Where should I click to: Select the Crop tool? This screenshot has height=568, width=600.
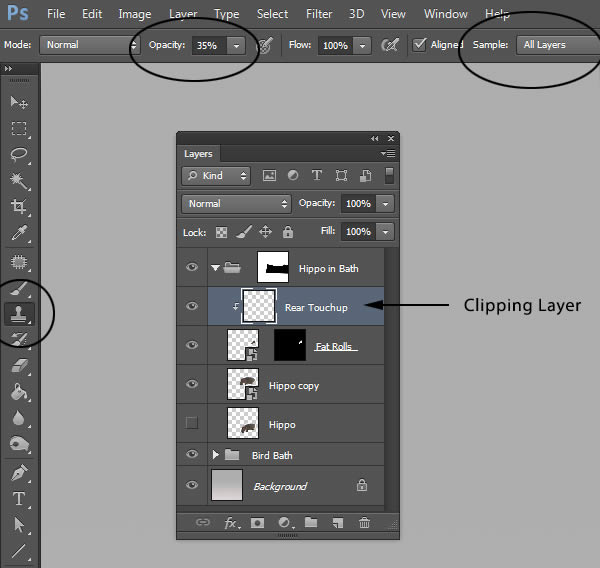[19, 206]
